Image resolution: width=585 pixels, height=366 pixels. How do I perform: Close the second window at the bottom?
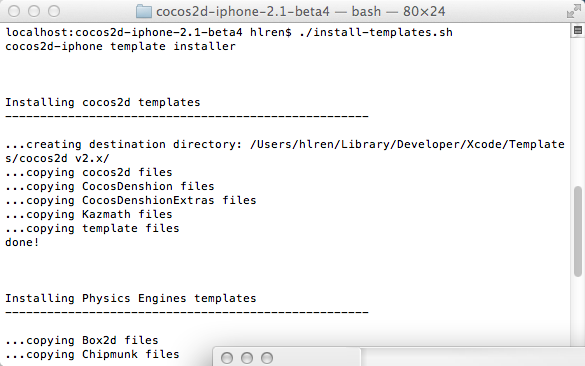227,358
